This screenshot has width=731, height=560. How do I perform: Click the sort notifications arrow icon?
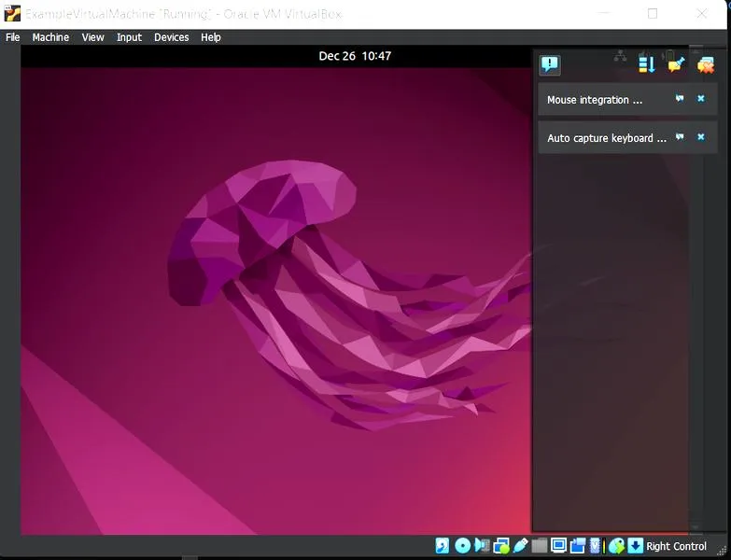click(647, 64)
